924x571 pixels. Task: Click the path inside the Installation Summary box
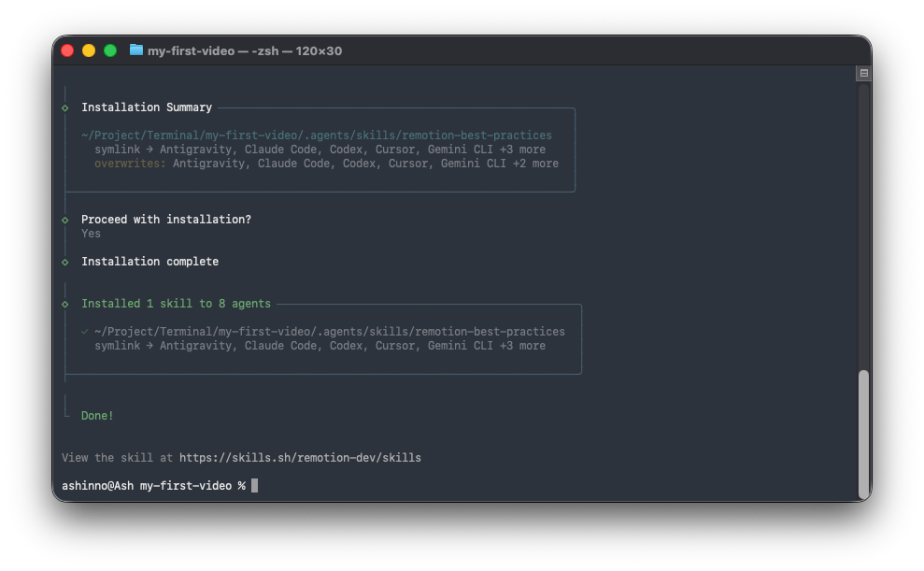point(317,136)
